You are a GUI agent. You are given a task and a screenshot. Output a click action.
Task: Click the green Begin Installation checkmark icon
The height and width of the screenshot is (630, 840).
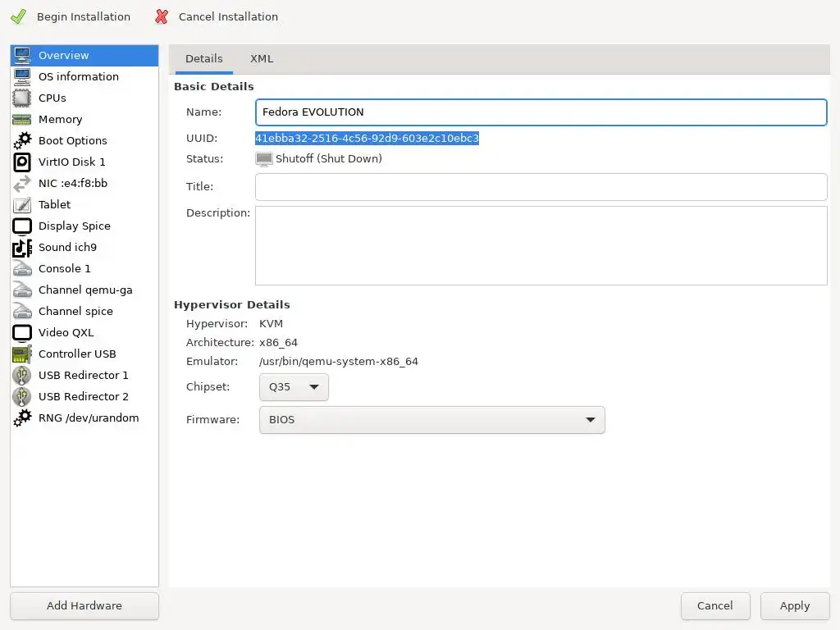[x=18, y=16]
